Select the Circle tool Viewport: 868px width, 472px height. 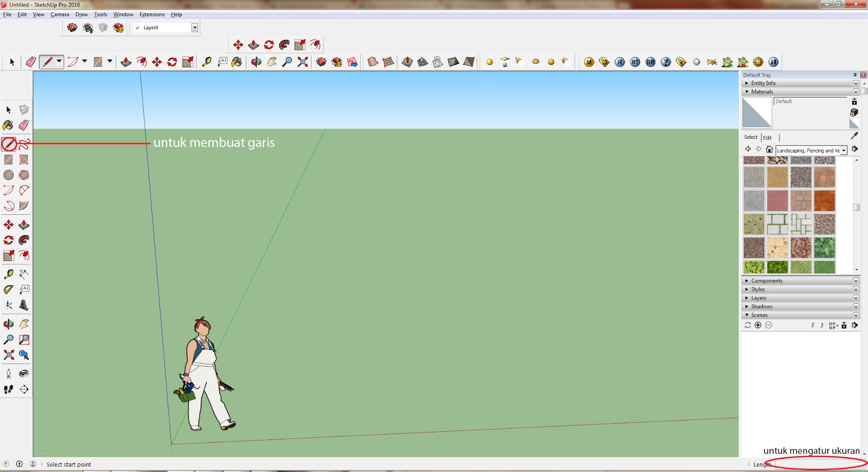(x=9, y=175)
